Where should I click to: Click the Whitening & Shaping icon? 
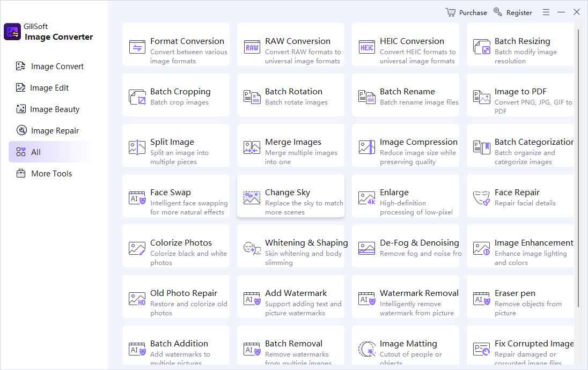pyautogui.click(x=252, y=248)
